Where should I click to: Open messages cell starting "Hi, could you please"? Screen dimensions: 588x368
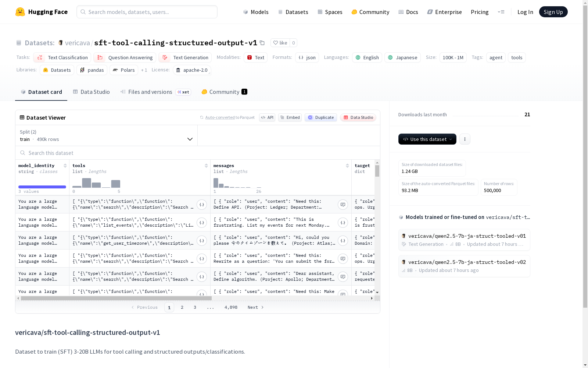[x=343, y=241]
